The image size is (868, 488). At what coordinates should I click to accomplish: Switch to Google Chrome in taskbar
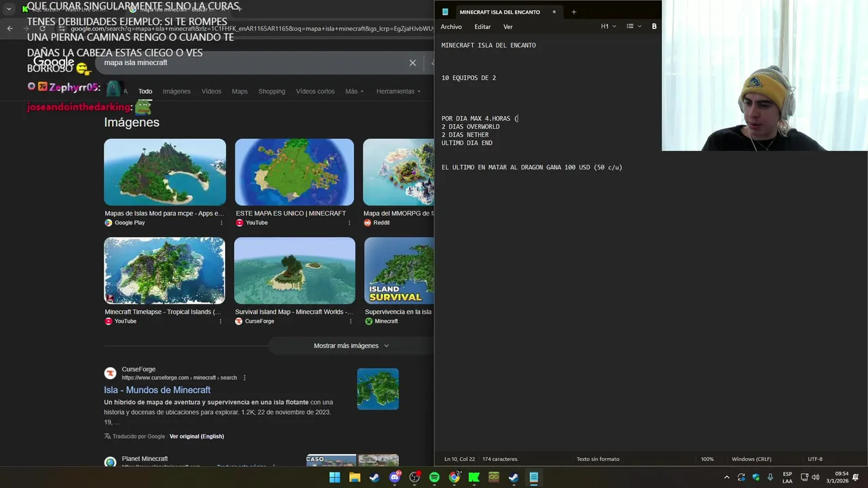(x=454, y=477)
